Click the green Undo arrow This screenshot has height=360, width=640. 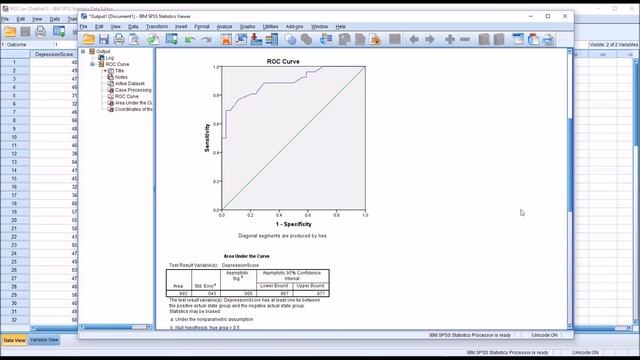(x=189, y=40)
